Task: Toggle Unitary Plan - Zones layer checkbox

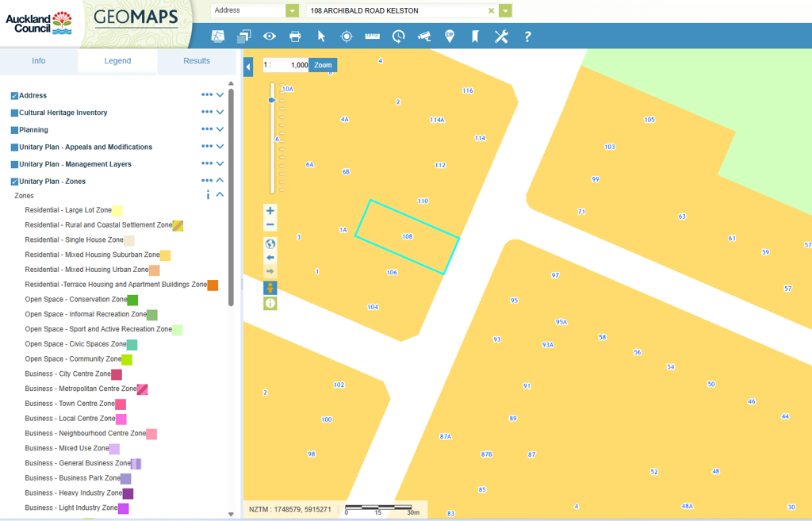Action: point(14,182)
